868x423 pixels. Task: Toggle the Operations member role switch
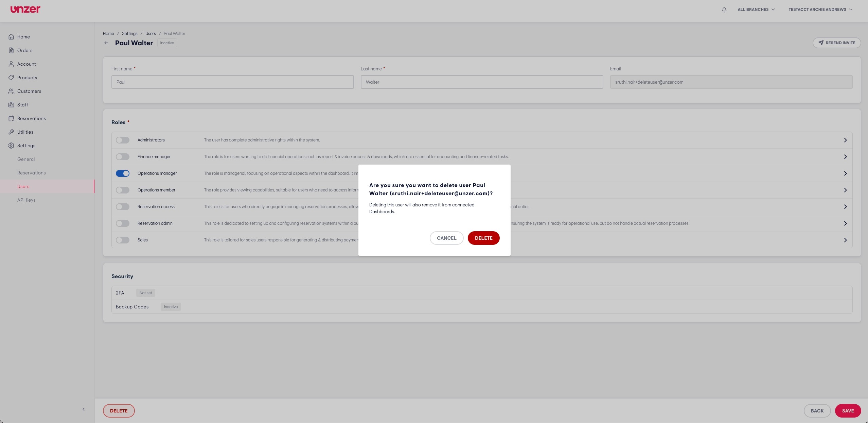click(x=123, y=190)
